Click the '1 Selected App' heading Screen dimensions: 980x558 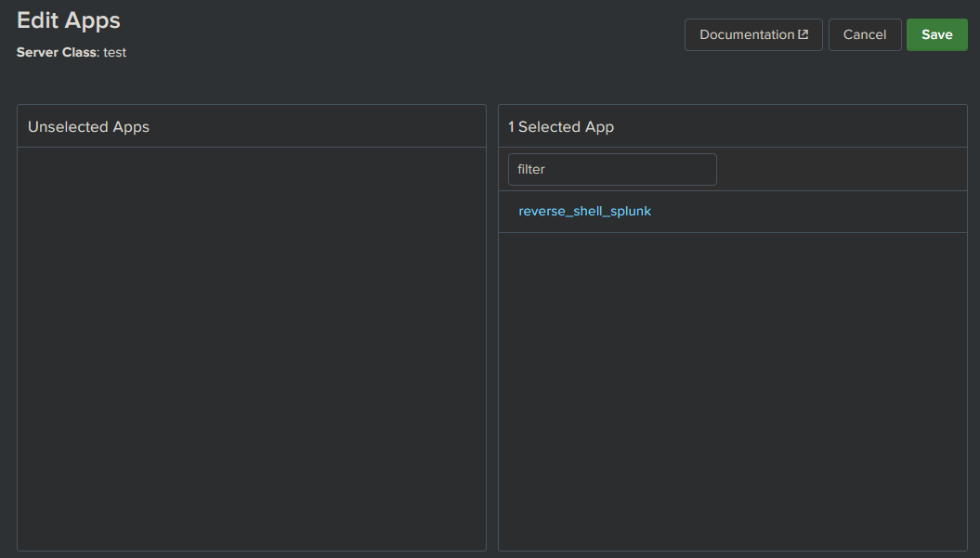pyautogui.click(x=561, y=127)
